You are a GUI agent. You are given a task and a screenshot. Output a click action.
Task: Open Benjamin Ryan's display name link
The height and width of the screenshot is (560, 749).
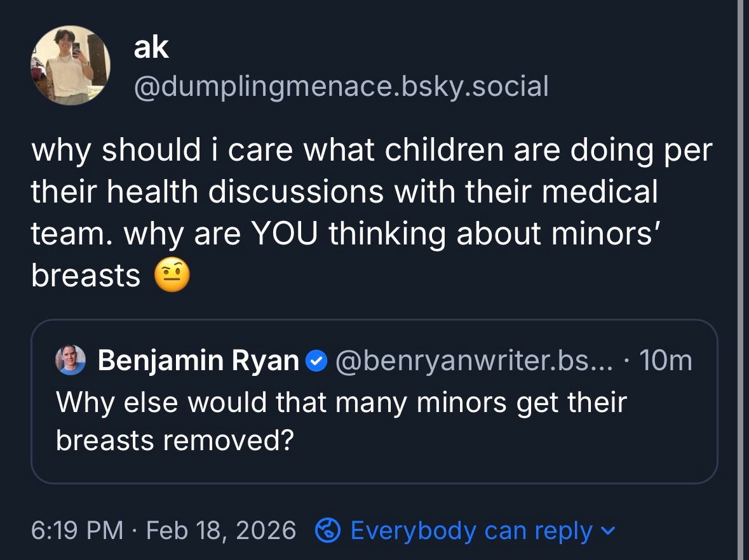(x=198, y=361)
